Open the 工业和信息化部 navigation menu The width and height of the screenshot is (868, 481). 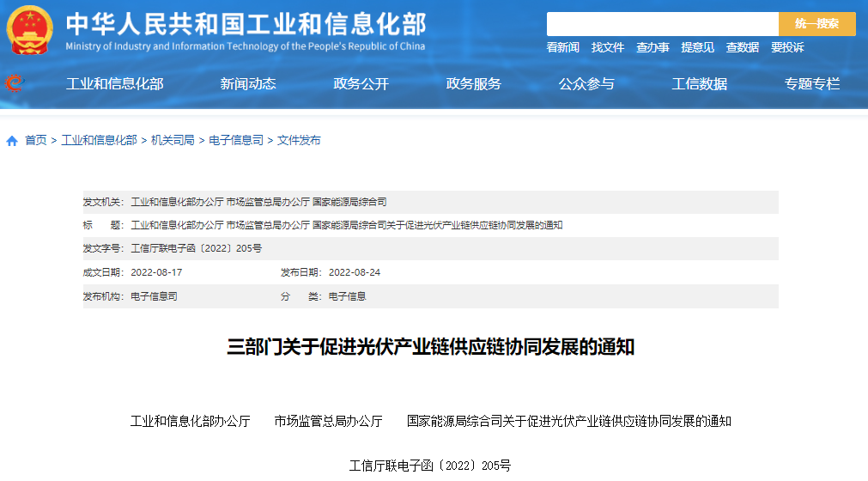pos(115,84)
